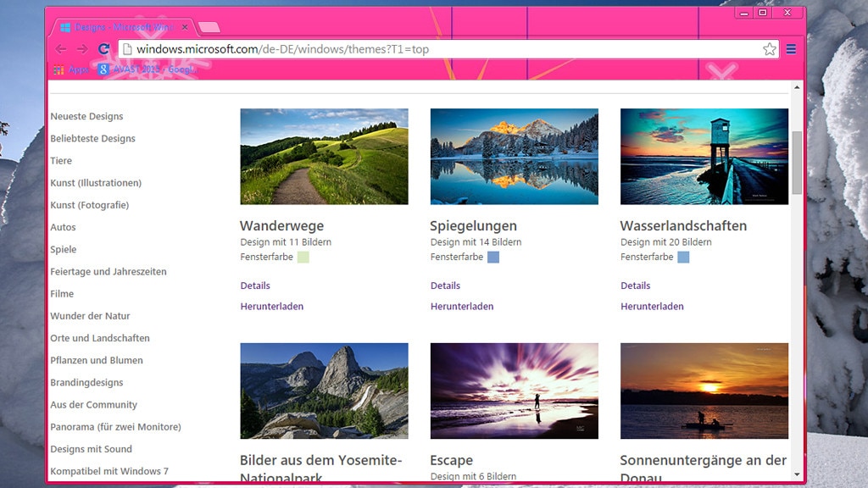Open the AVAST 2015 Google bookmark

tap(146, 69)
